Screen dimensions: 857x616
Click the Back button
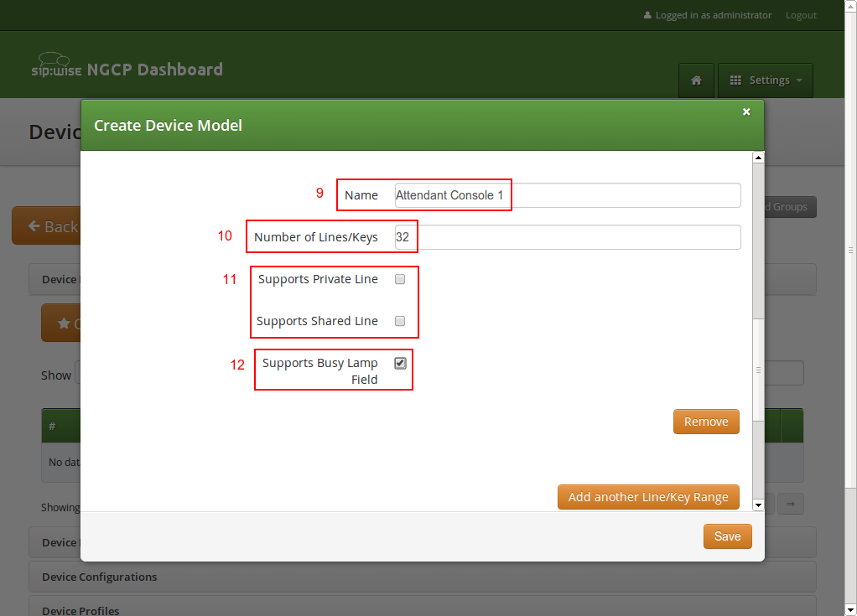click(x=47, y=226)
